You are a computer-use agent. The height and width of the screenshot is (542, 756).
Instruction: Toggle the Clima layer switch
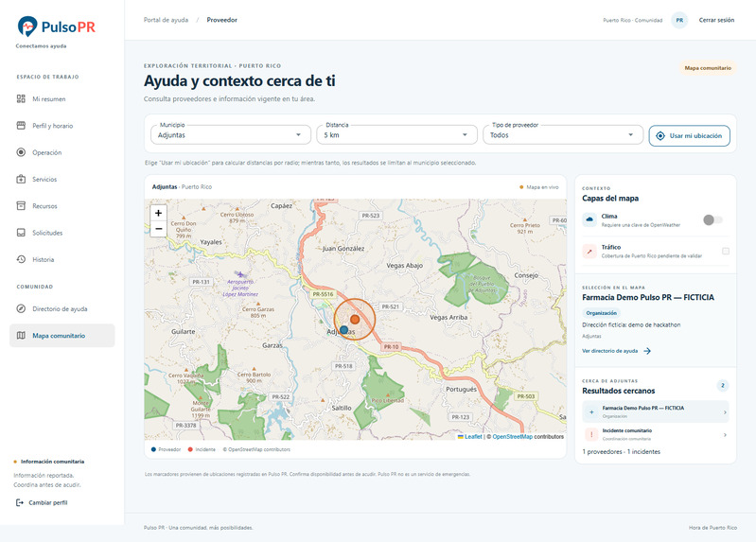pos(713,219)
